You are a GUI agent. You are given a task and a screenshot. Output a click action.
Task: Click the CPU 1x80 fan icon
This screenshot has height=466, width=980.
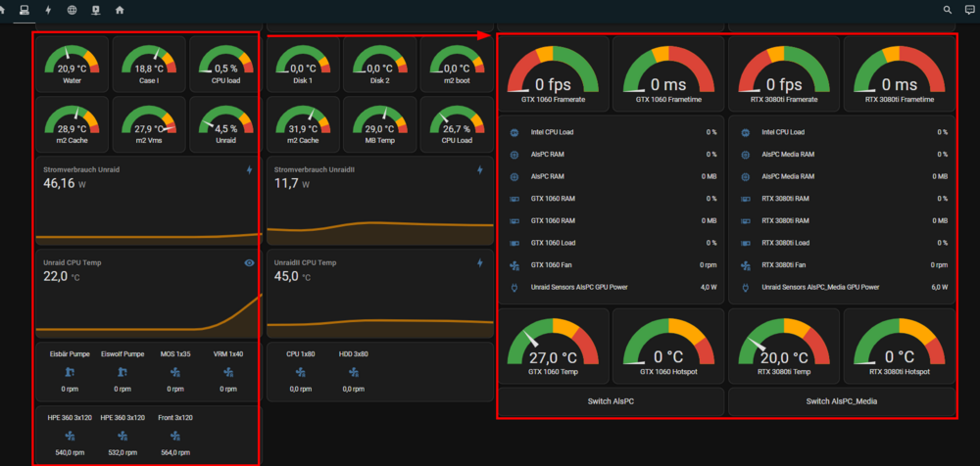(301, 372)
